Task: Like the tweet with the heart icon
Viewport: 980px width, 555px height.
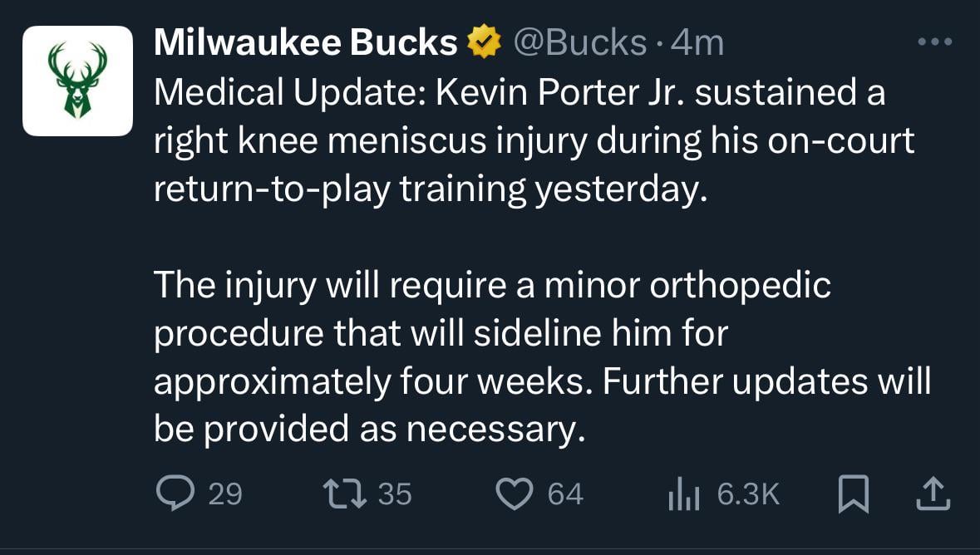Action: [x=514, y=494]
